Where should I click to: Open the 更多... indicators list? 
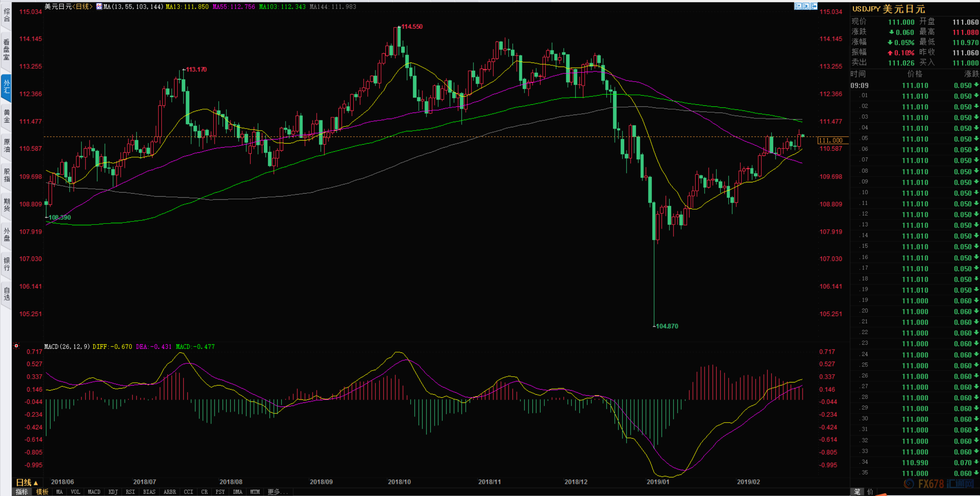click(278, 492)
